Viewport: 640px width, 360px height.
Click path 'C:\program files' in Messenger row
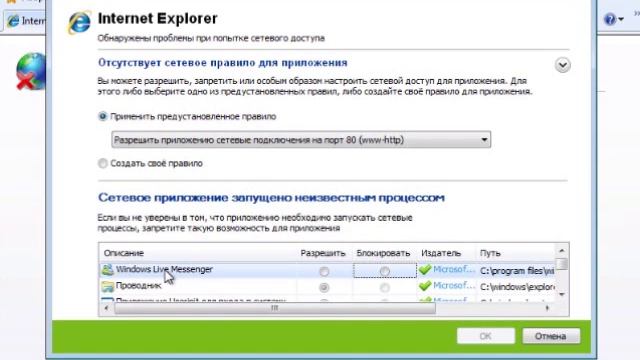[517, 271]
